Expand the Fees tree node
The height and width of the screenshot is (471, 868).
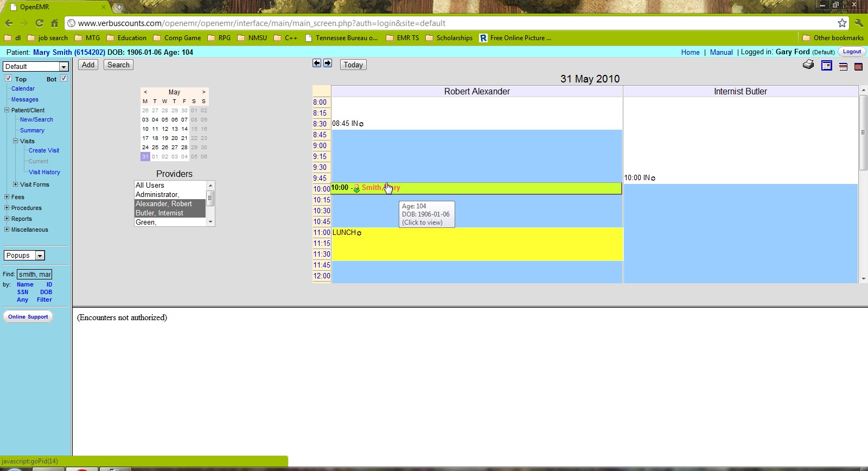pyautogui.click(x=7, y=197)
